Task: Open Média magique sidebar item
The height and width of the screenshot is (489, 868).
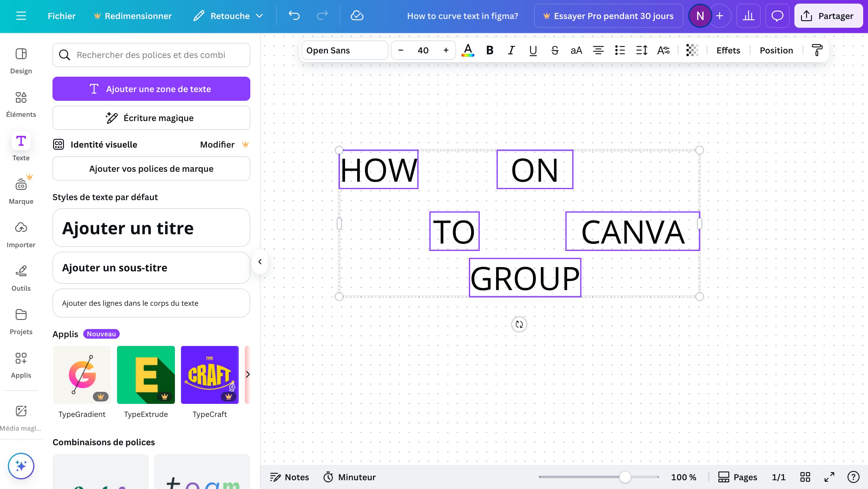Action: point(21,418)
